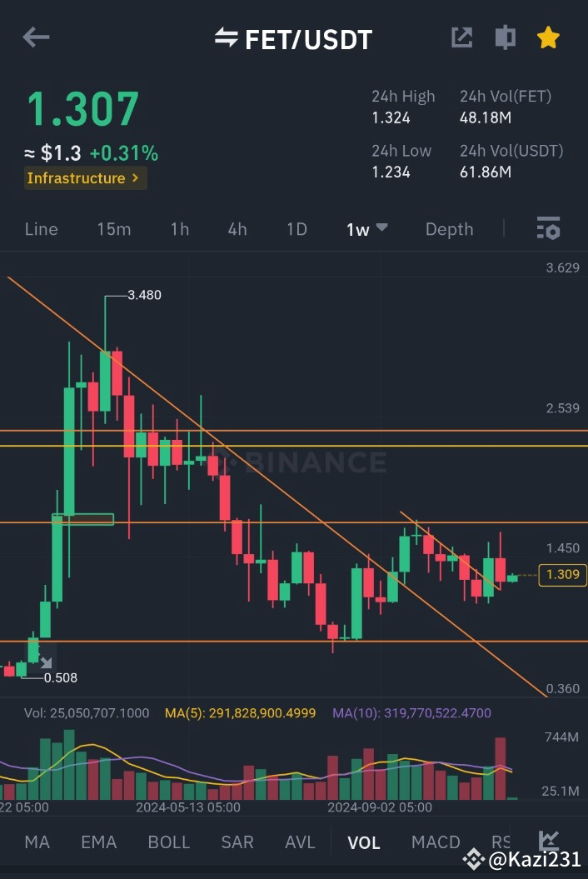Image resolution: width=588 pixels, height=879 pixels.
Task: Tap the MA(5) volume value
Action: (240, 713)
